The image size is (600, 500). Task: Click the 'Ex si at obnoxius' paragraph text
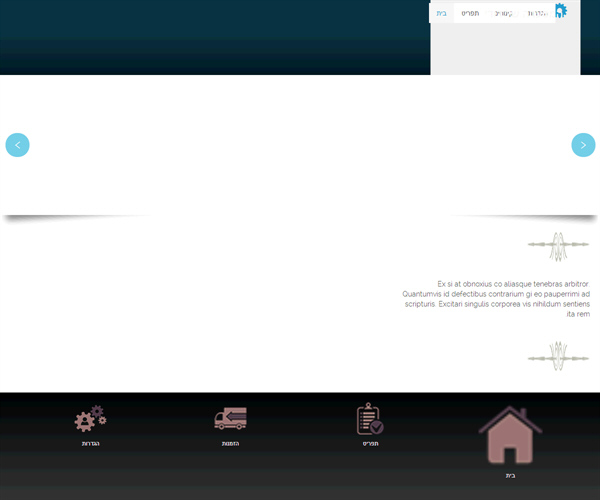tap(496, 299)
